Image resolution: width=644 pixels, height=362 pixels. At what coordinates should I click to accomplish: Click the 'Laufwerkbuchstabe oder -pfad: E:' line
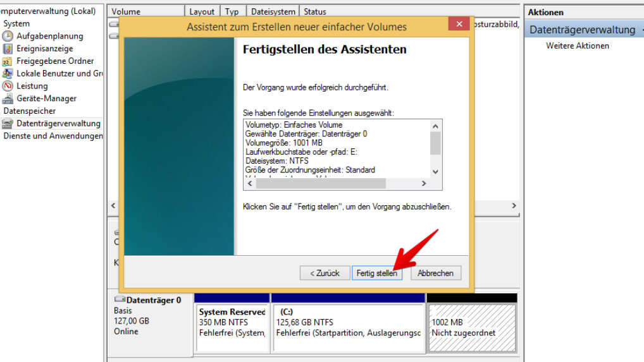(301, 152)
